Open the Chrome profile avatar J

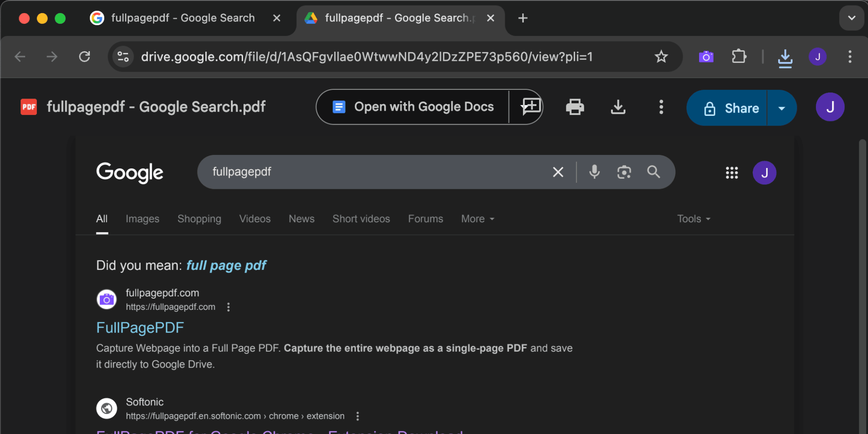tap(818, 56)
